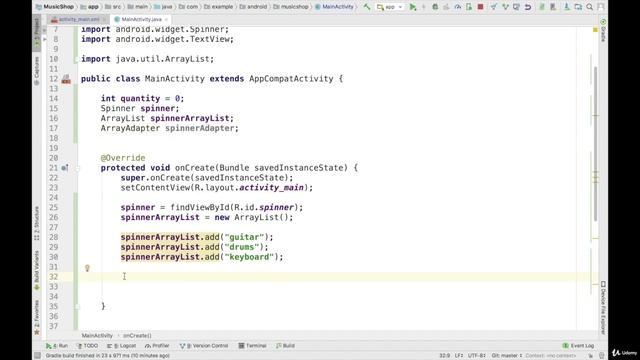Open the app run configuration dropdown
The height and width of the screenshot is (360, 640).
point(390,7)
